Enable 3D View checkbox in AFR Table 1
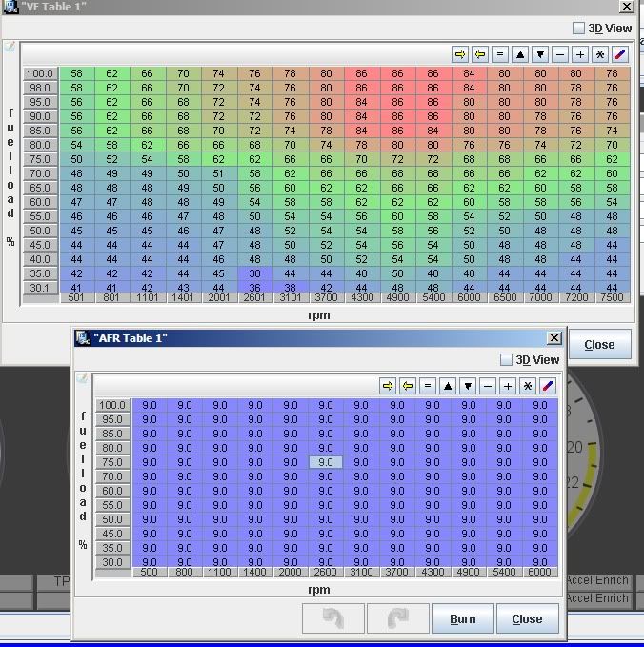 pyautogui.click(x=506, y=360)
